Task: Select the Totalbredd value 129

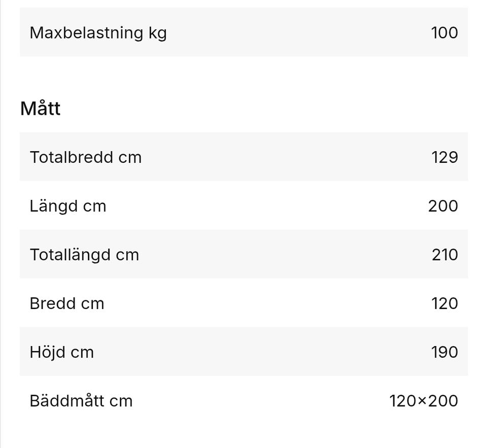Action: pos(445,157)
